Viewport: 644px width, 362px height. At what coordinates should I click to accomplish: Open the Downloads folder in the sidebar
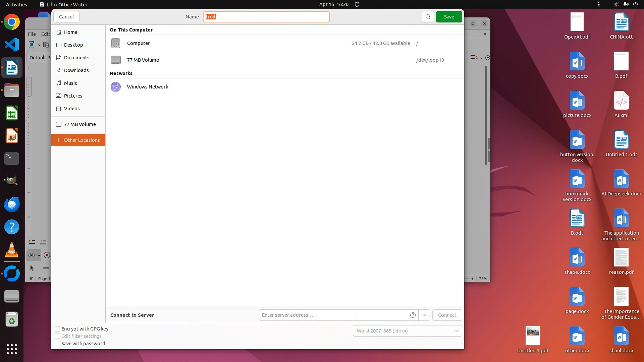(76, 70)
